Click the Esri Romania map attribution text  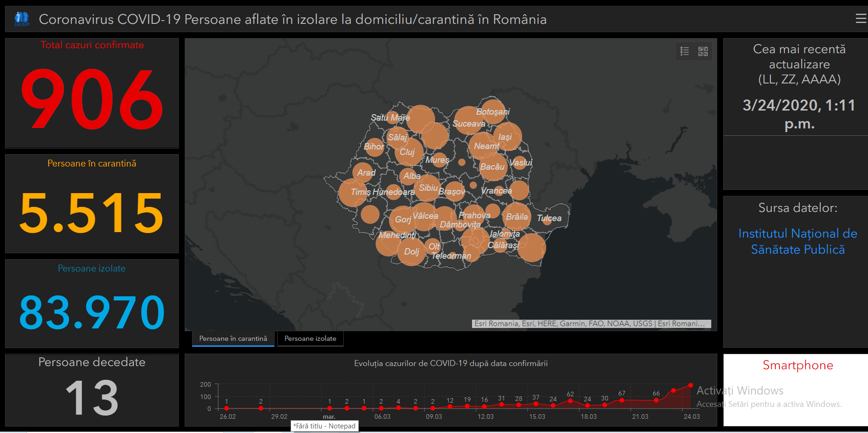point(591,323)
